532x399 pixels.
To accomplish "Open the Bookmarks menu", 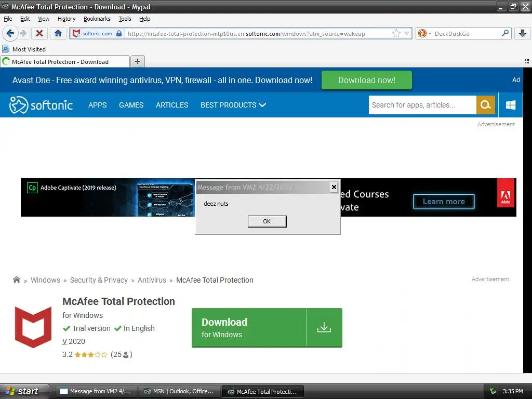I will [x=97, y=19].
